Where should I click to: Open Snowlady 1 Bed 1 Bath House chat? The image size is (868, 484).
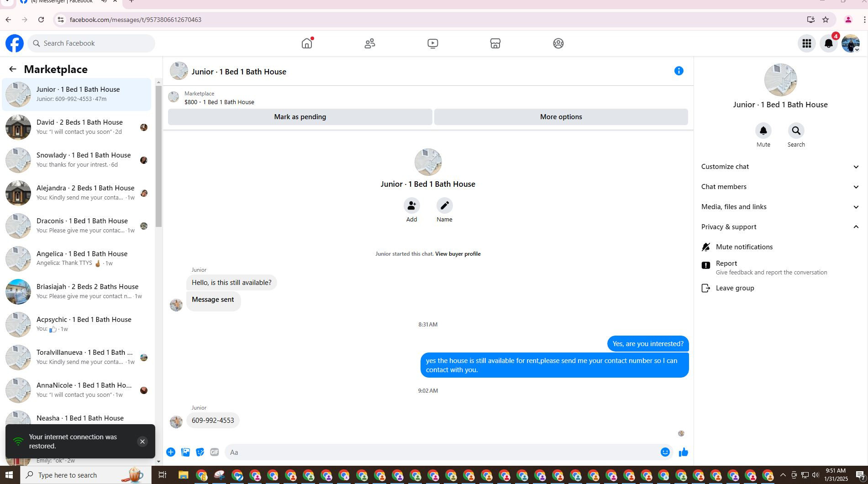(77, 160)
